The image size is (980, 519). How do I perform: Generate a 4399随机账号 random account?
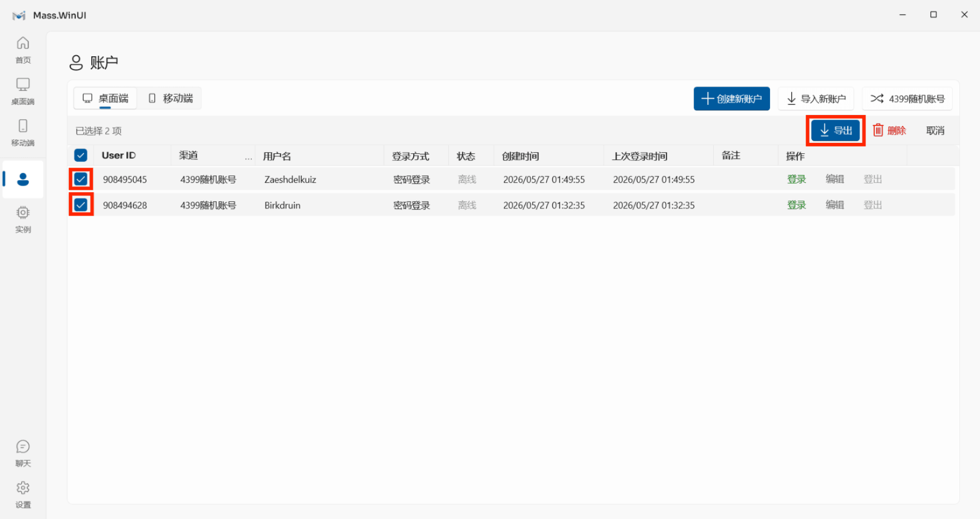click(907, 99)
